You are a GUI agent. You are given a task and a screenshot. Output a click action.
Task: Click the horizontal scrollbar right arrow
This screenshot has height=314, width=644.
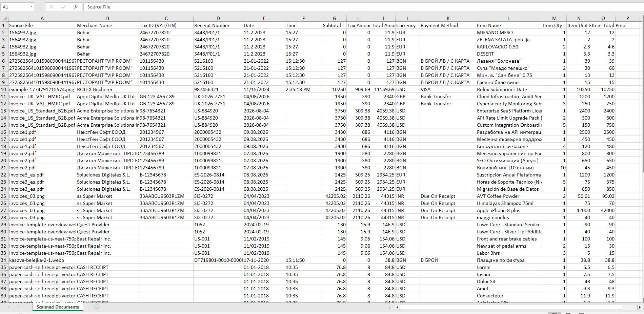(x=640, y=308)
